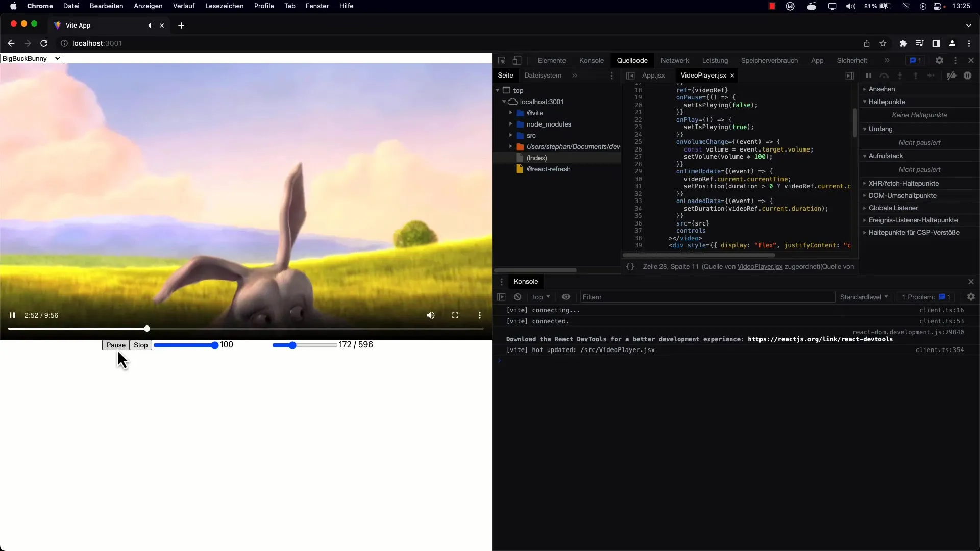The image size is (980, 551).
Task: Open the react-devtools link in console
Action: coord(820,339)
